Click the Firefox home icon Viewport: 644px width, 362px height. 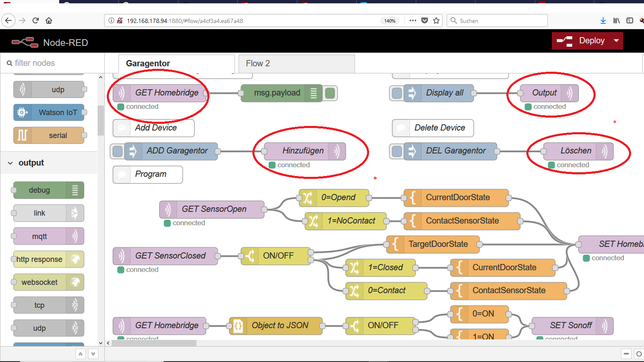point(49,20)
